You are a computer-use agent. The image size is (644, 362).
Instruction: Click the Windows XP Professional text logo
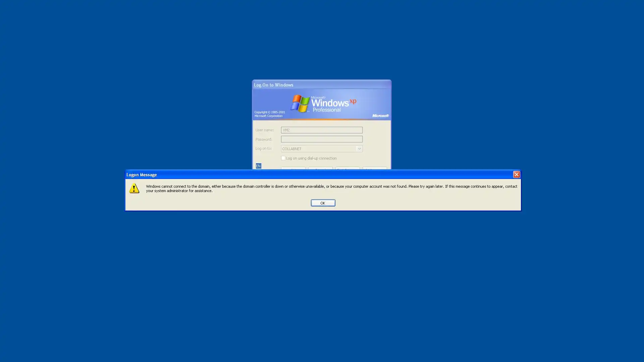(333, 104)
